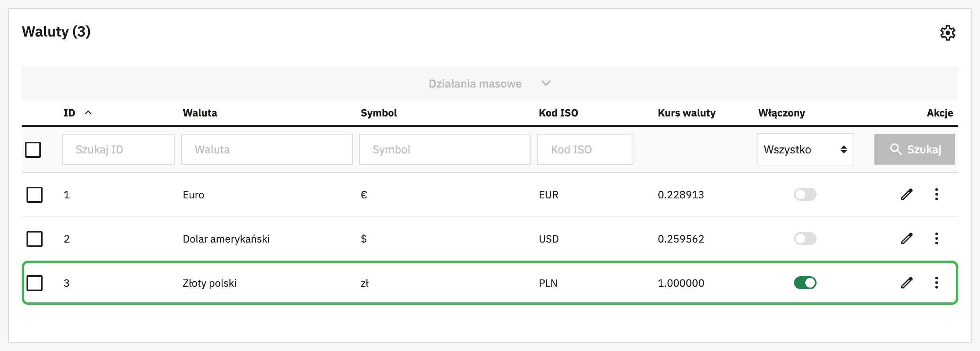Expand the Działania masowe bulk actions dropdown
Screen dimensions: 980x351
(x=490, y=84)
